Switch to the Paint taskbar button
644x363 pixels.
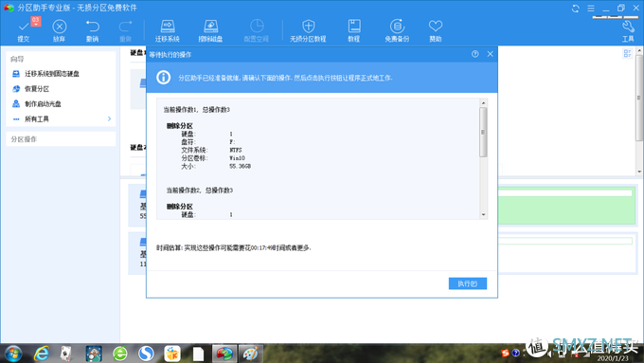tap(250, 354)
